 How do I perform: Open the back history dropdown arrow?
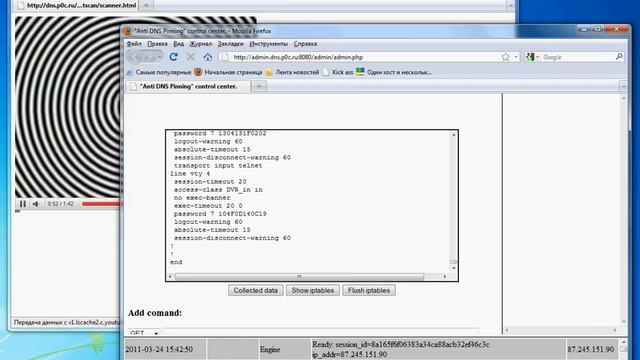tap(160, 57)
